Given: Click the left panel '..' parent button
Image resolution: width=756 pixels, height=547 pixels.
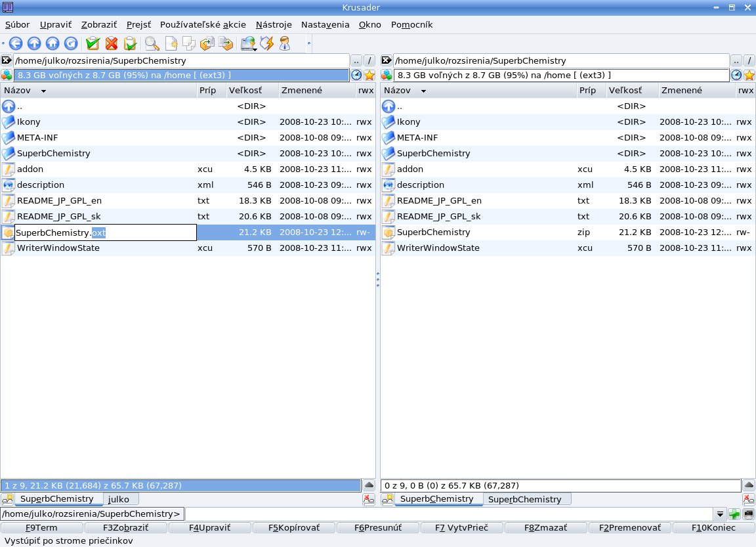Looking at the screenshot, I should click(356, 61).
